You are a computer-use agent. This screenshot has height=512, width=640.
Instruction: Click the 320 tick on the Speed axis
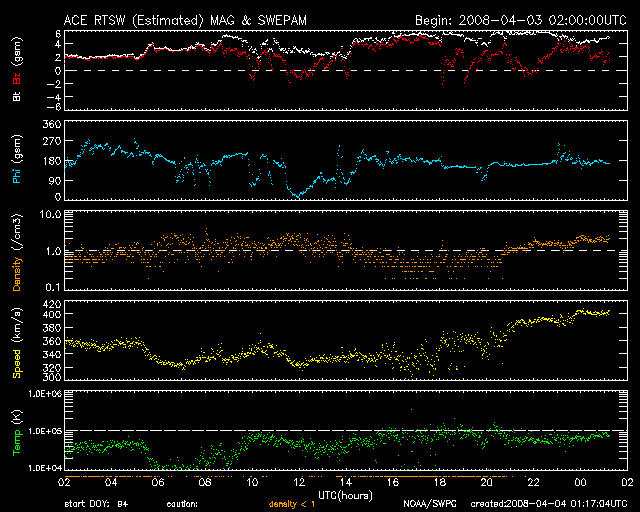pyautogui.click(x=52, y=367)
